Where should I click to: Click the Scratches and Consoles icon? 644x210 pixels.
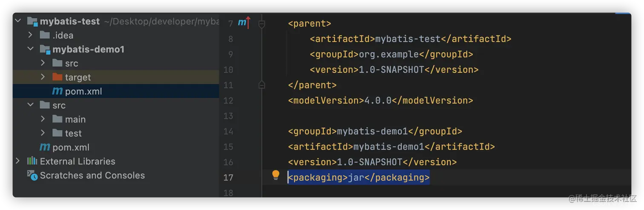click(32, 175)
